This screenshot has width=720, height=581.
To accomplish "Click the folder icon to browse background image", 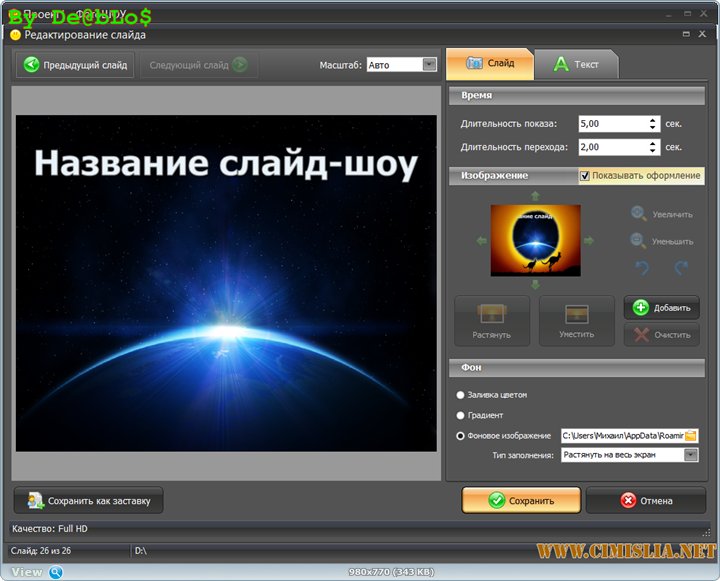I will 691,436.
